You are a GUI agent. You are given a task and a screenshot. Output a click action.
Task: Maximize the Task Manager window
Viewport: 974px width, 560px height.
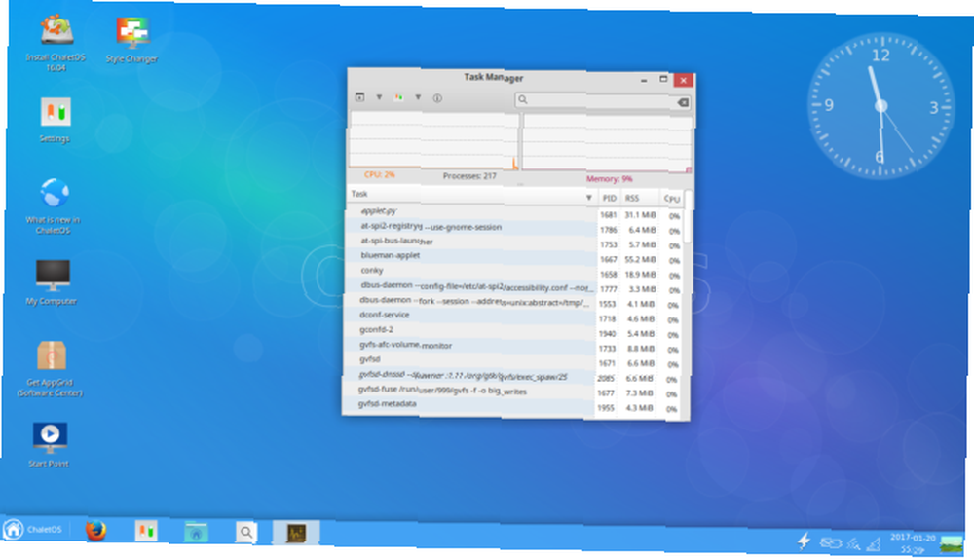662,80
